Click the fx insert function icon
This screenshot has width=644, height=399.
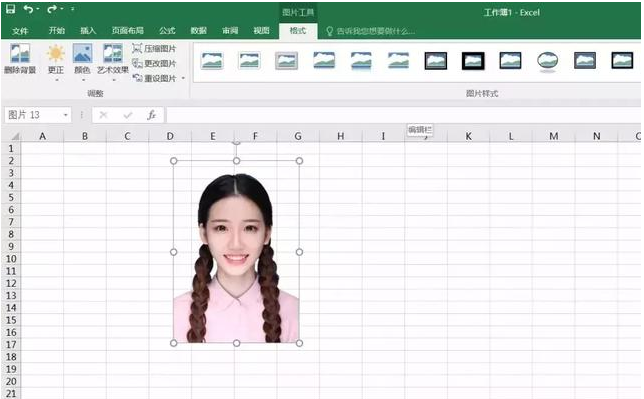pos(152,115)
